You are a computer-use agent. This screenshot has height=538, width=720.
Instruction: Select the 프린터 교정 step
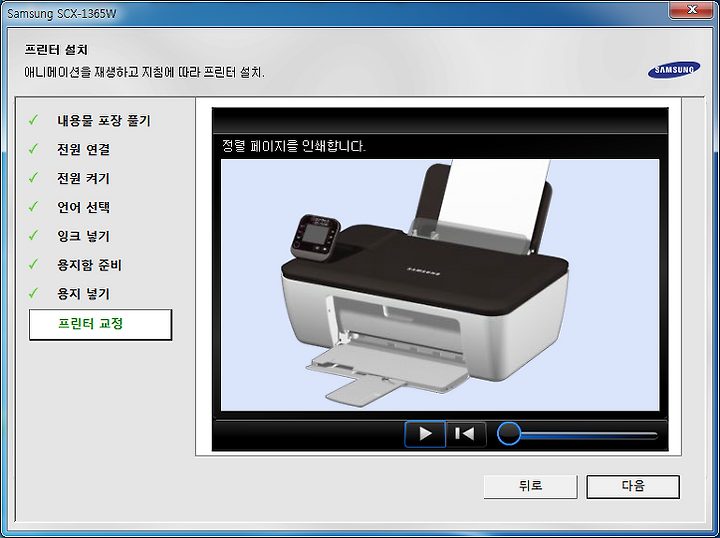(x=100, y=324)
